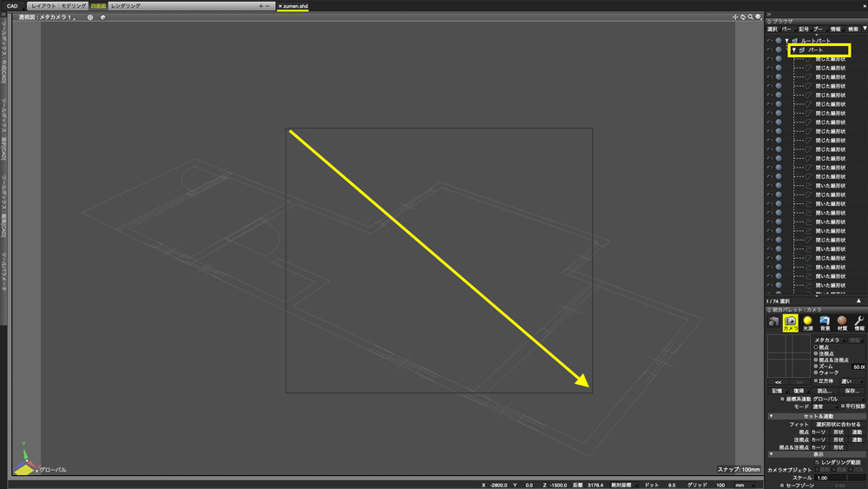Viewport: 868px width, 489px height.
Task: Select the 視点&注視点 radio button
Action: pos(816,360)
